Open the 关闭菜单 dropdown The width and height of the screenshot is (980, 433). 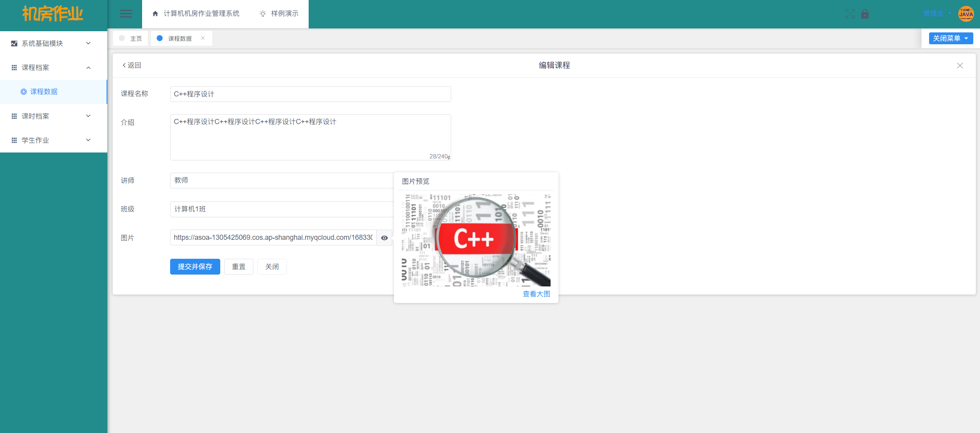950,38
